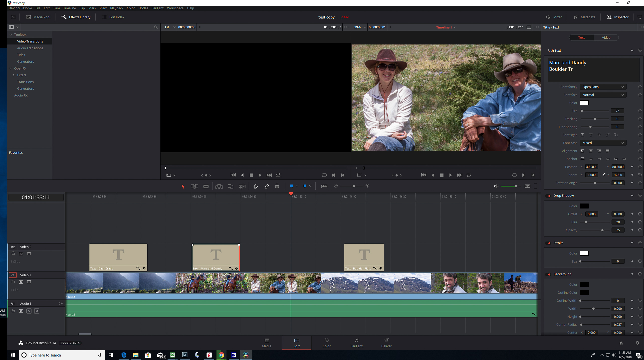
Task: Solo the Audio 1 track
Action: click(x=29, y=311)
